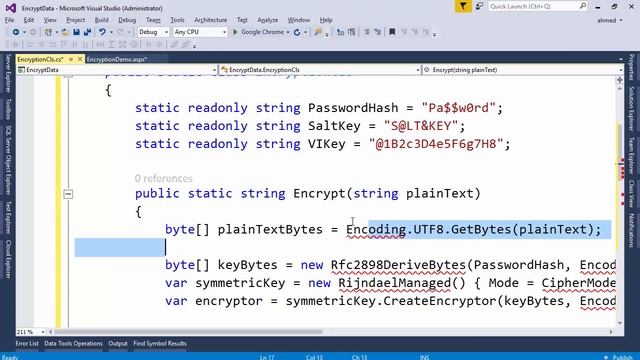Image resolution: width=640 pixels, height=360 pixels.
Task: Collapse the Encrypt method outline box
Action: 68,194
